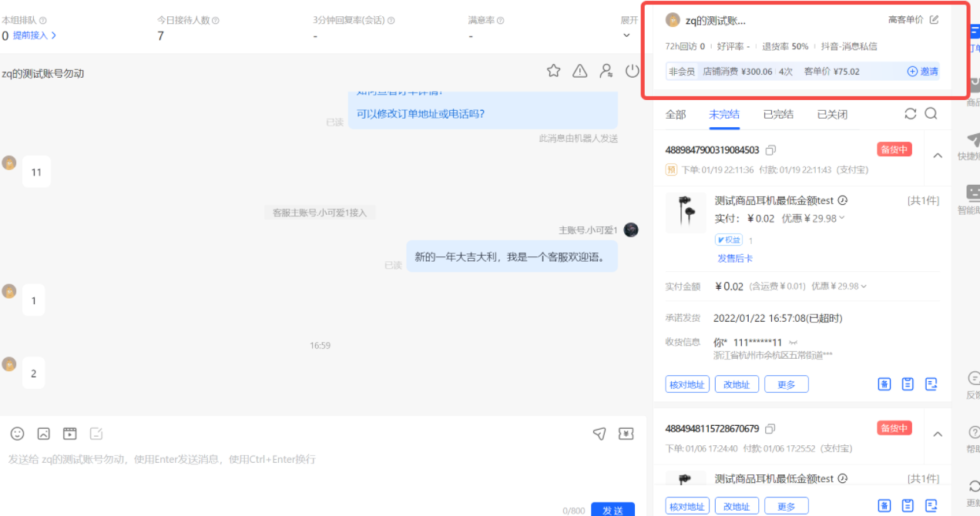Collapse the second order 4884948115728670679

point(938,434)
